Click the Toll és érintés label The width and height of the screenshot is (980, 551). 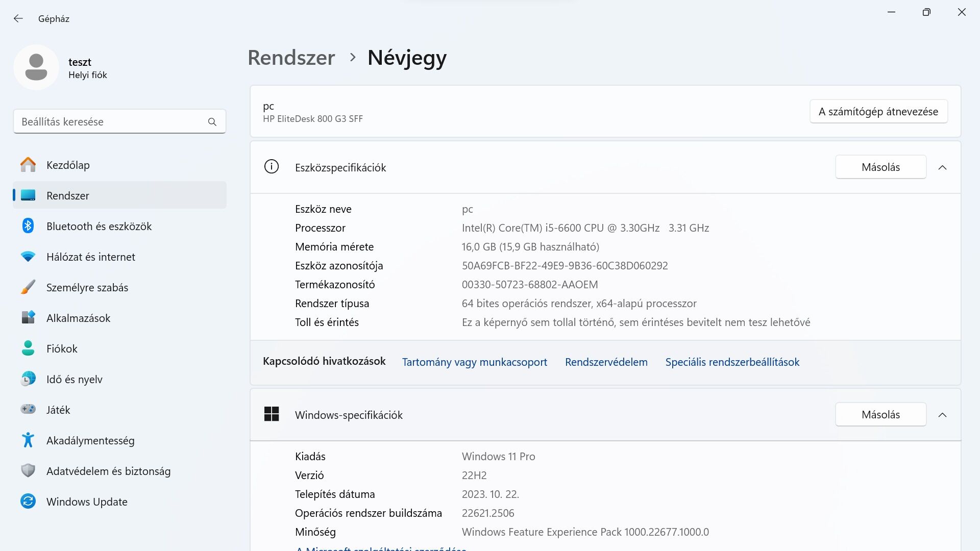(x=327, y=322)
